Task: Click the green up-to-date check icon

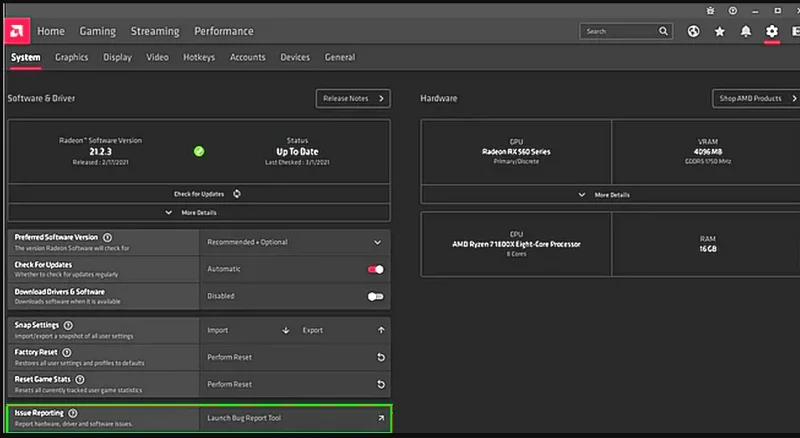Action: point(199,151)
